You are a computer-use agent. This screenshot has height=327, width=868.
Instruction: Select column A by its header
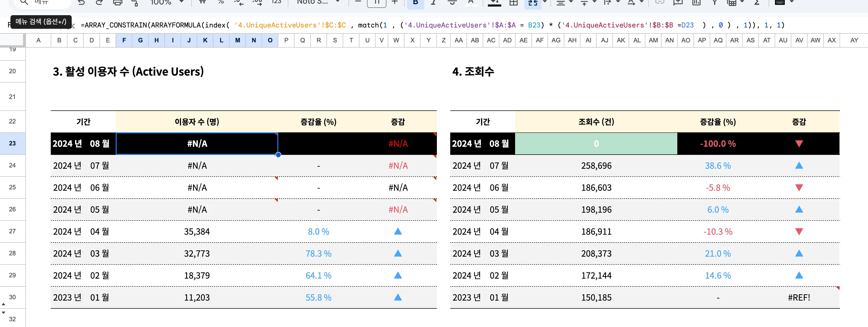click(38, 40)
